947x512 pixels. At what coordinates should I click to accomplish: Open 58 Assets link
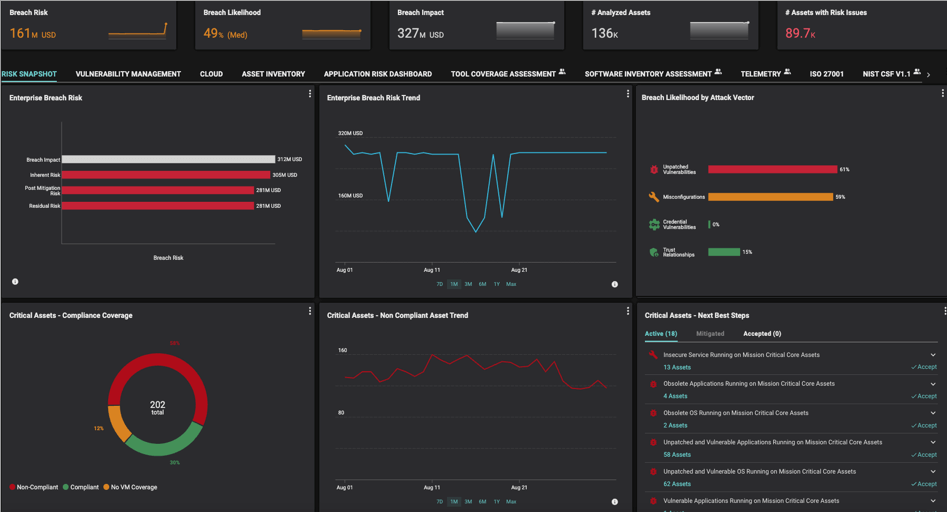(677, 455)
